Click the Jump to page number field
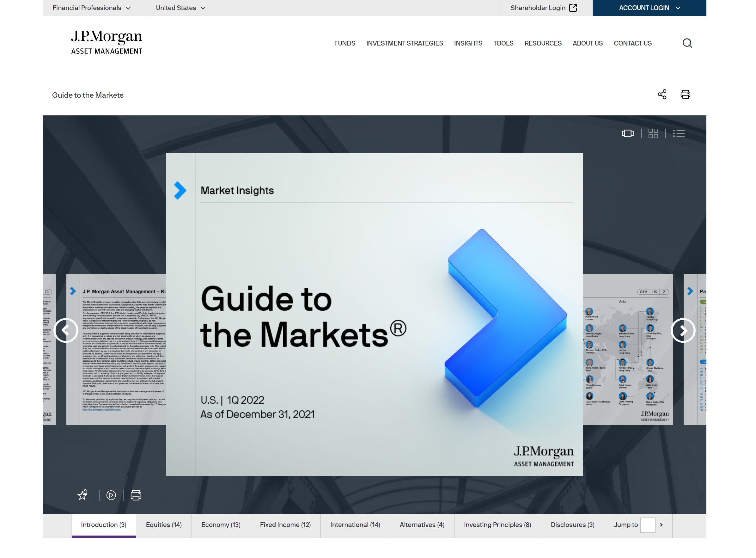Viewport: 756px width, 558px height. tap(648, 525)
